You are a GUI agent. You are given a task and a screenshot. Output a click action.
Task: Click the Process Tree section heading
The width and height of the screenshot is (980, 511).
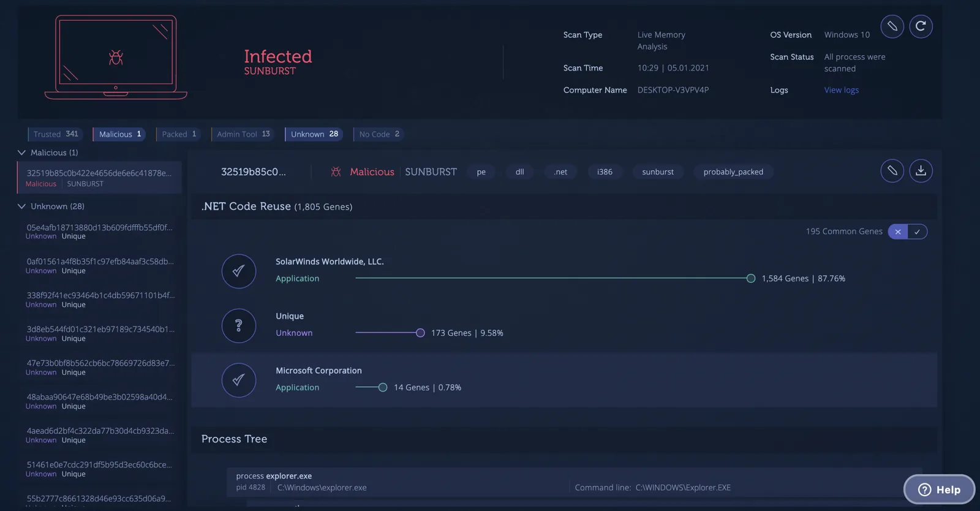tap(234, 439)
